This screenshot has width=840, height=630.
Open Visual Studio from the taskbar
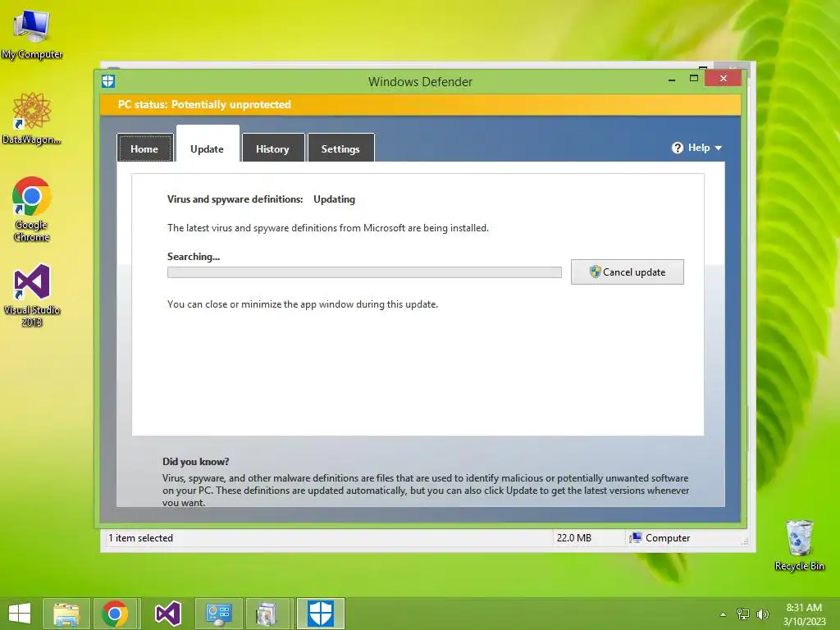coord(167,614)
